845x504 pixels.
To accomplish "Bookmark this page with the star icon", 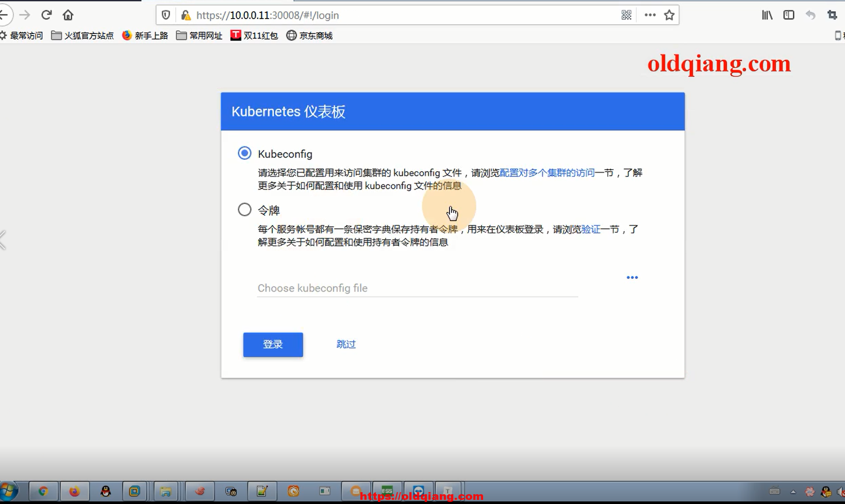I will (669, 15).
